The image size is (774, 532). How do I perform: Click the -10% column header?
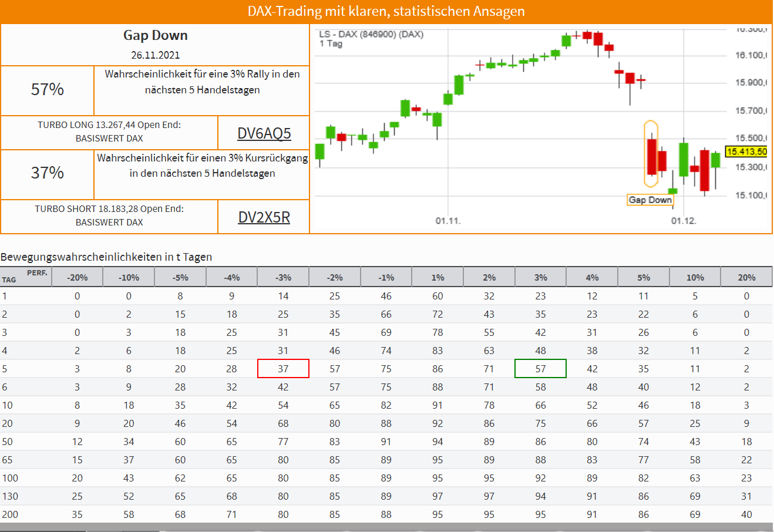pos(129,278)
